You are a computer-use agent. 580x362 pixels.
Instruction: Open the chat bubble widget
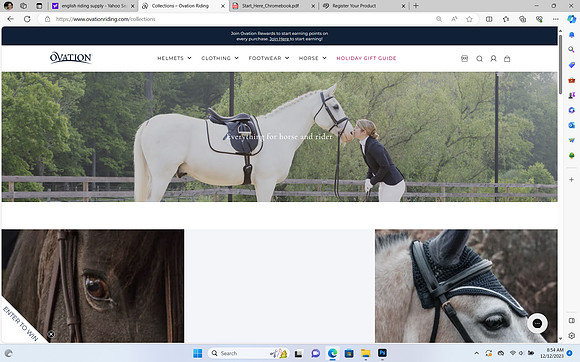point(537,324)
